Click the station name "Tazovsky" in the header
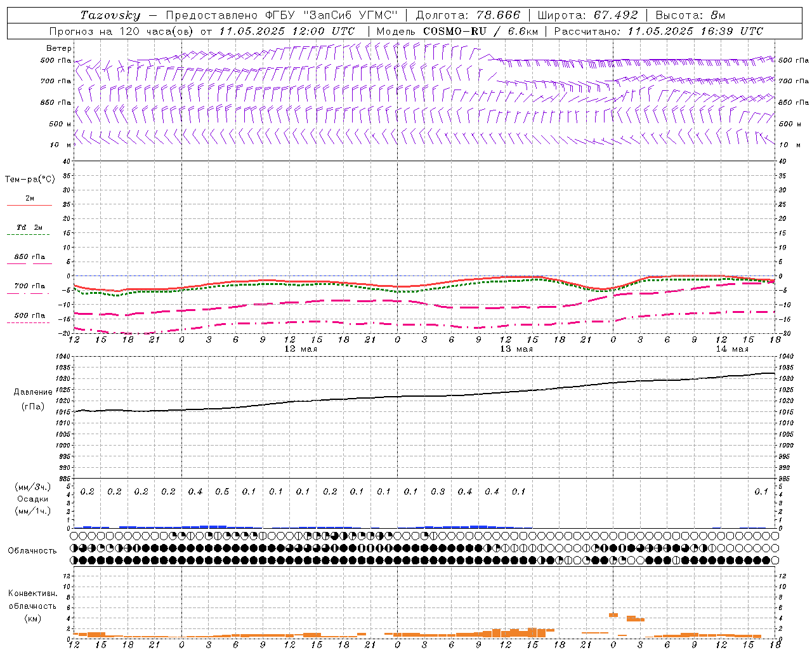The height and width of the screenshot is (650, 812). pyautogui.click(x=110, y=15)
